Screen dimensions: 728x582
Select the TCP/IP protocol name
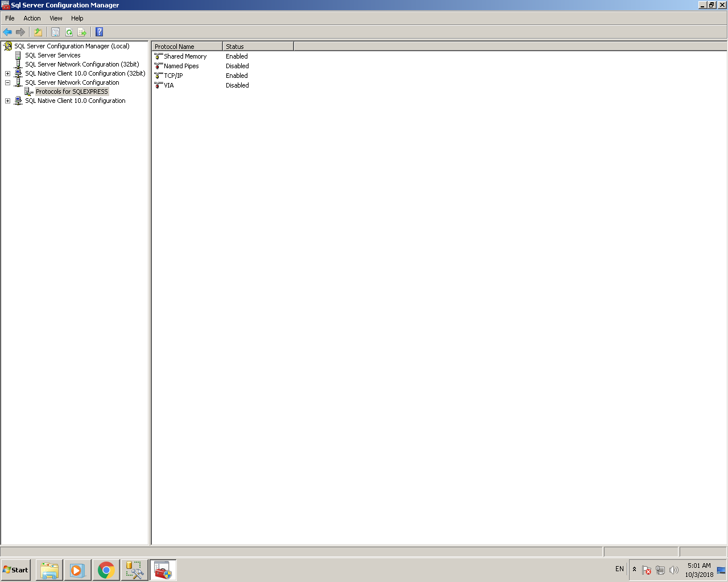tap(173, 76)
